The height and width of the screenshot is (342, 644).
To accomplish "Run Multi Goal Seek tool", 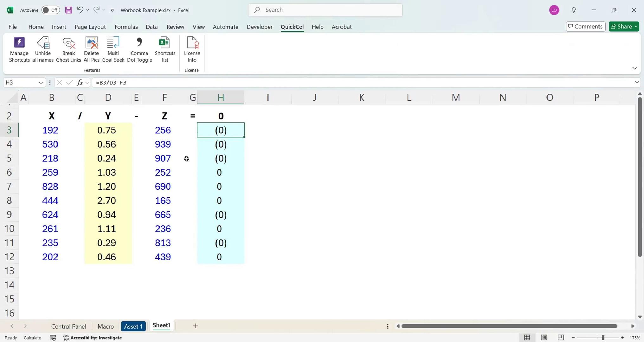I will point(113,49).
